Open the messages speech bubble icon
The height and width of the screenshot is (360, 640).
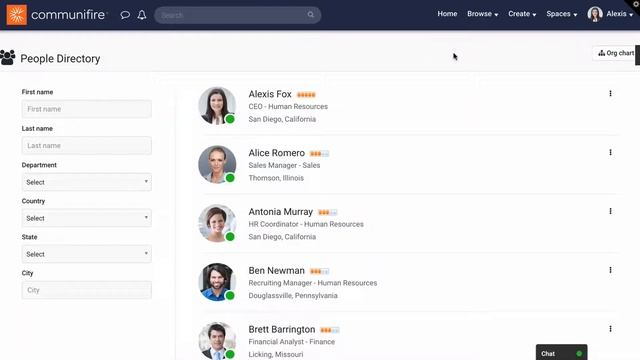tap(125, 15)
